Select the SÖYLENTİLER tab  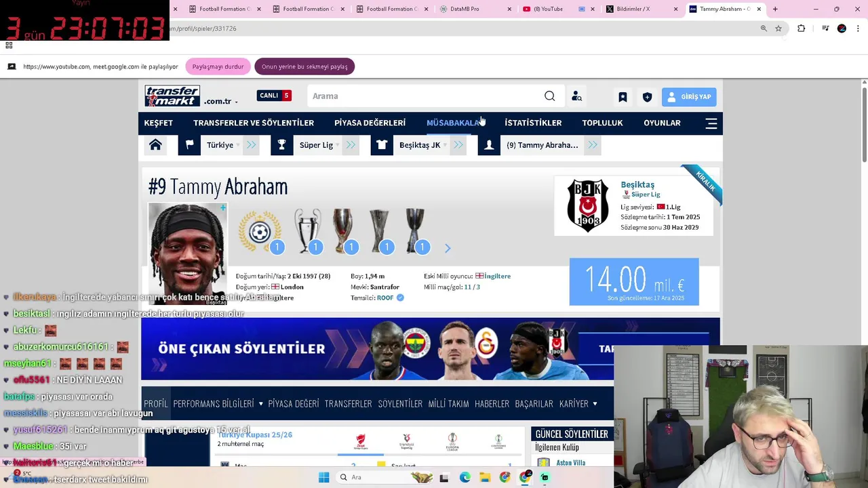pyautogui.click(x=400, y=404)
